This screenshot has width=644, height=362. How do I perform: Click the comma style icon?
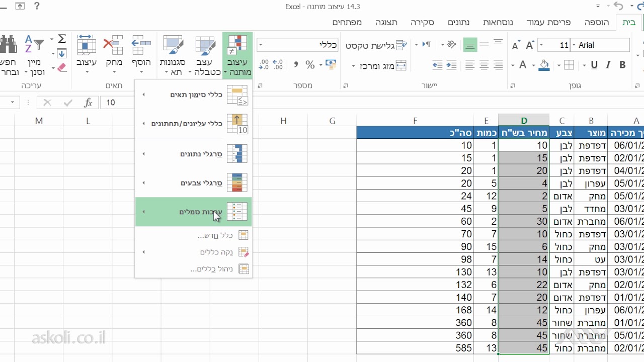[296, 65]
